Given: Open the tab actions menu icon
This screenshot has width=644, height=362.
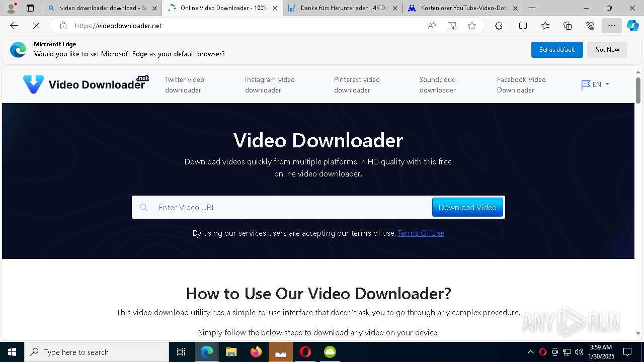Looking at the screenshot, I should coord(30,8).
